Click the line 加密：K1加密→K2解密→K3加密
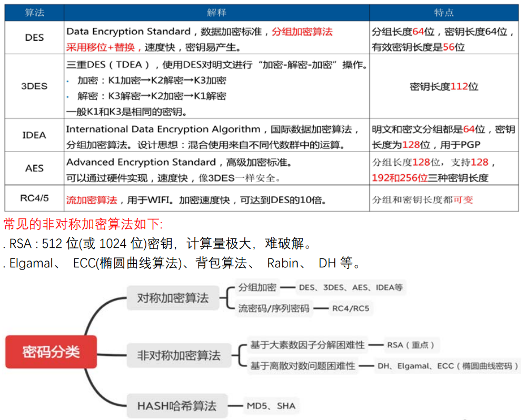Screen dimensions: 525x420 point(152,81)
